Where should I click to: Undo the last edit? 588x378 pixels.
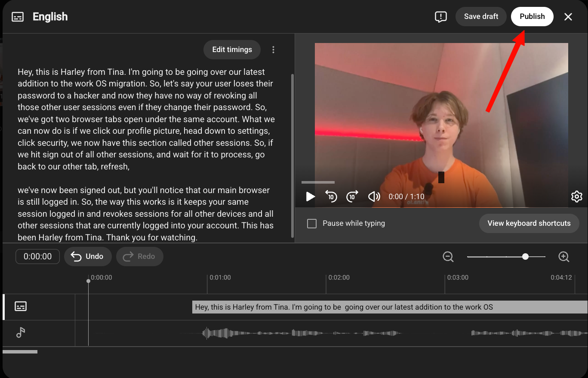[x=88, y=256]
